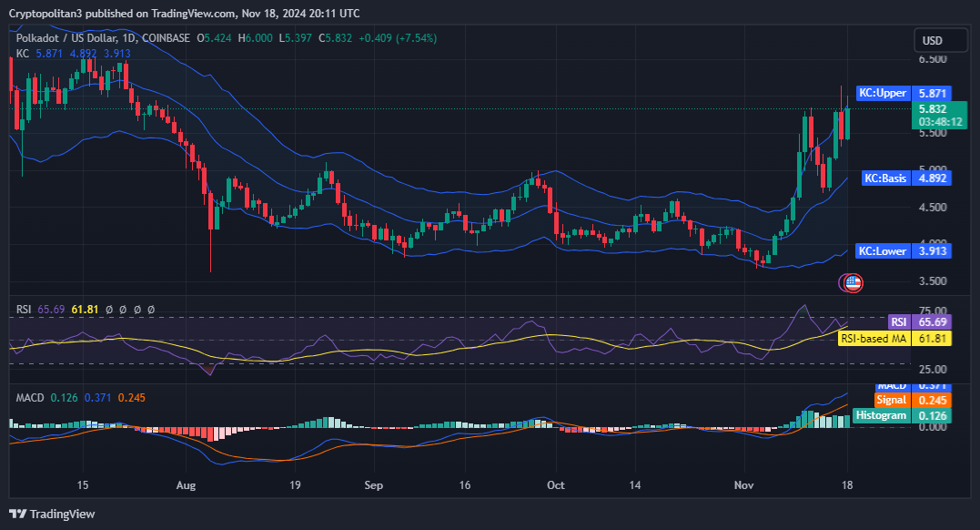Click the Histogram label in MACD pane
Viewport: 980px width, 530px height.
tap(881, 415)
